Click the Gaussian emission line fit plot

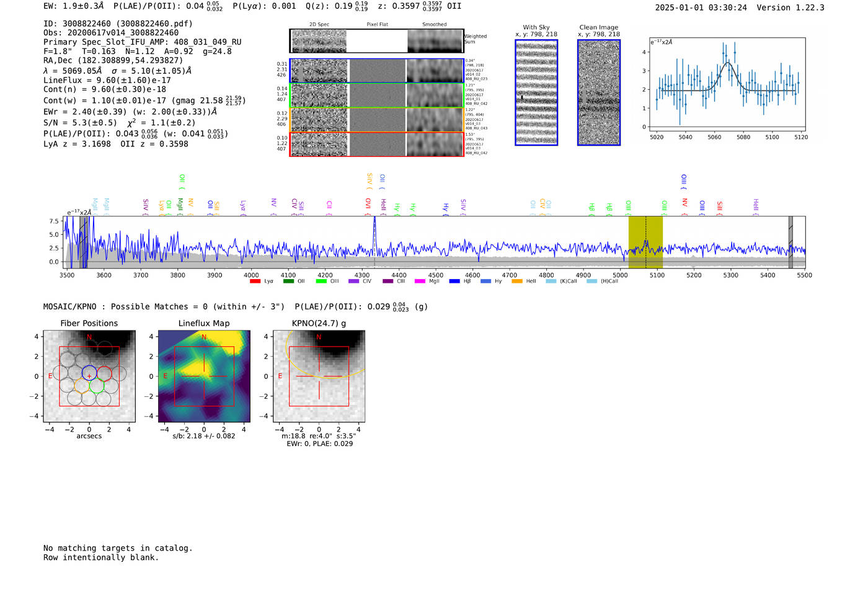point(727,84)
